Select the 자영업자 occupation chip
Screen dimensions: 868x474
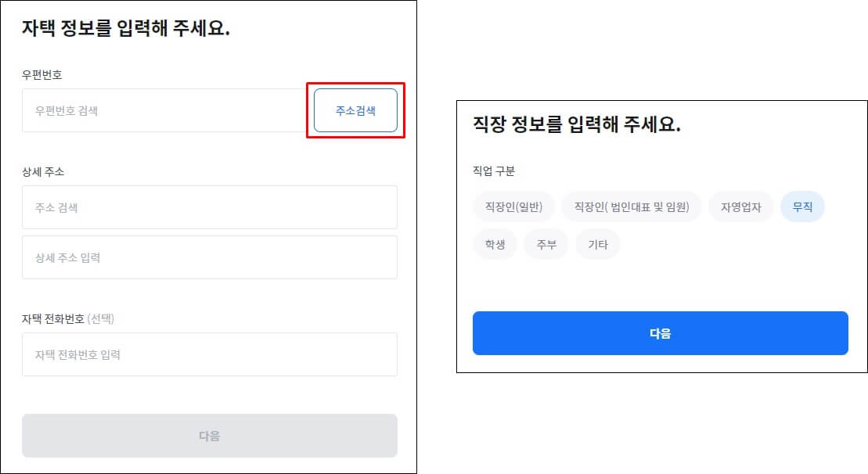tap(740, 206)
